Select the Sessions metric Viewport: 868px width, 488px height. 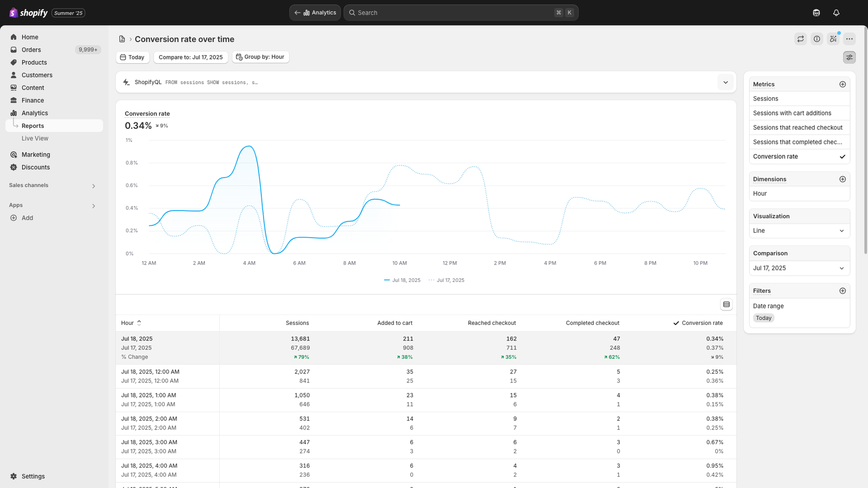[799, 98]
